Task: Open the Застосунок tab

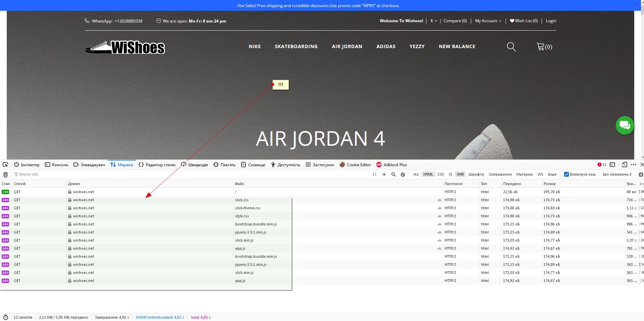Action: 320,165
